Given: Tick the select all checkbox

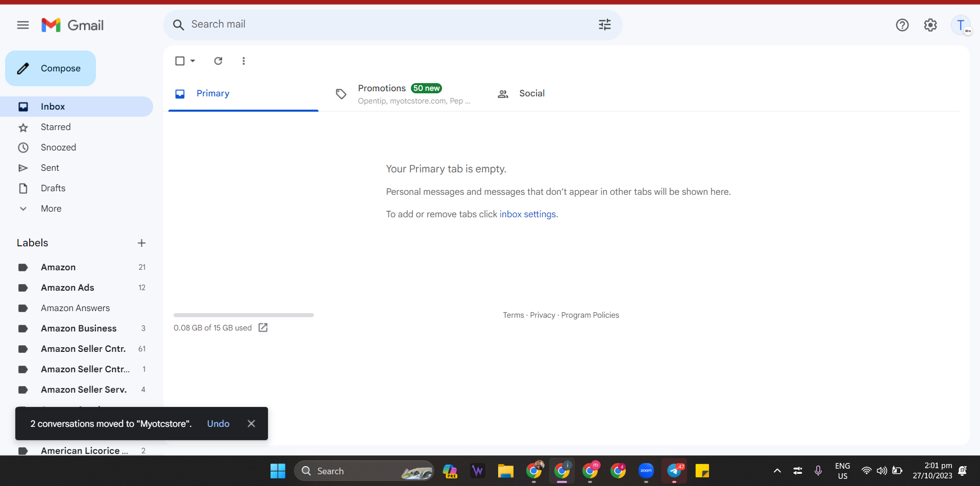Looking at the screenshot, I should (180, 61).
